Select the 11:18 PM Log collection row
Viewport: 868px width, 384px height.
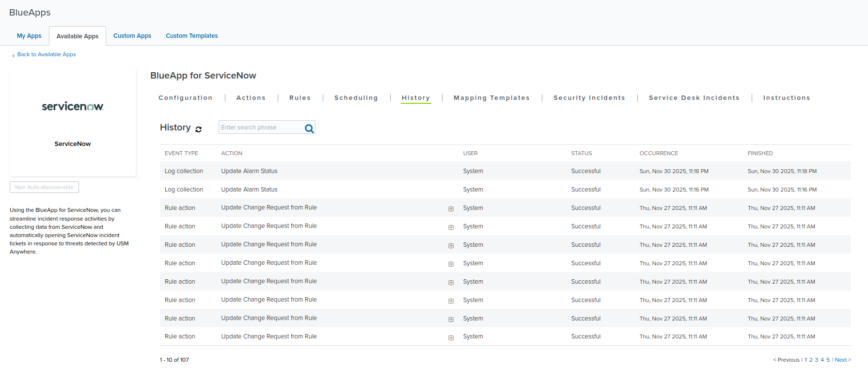[505, 171]
